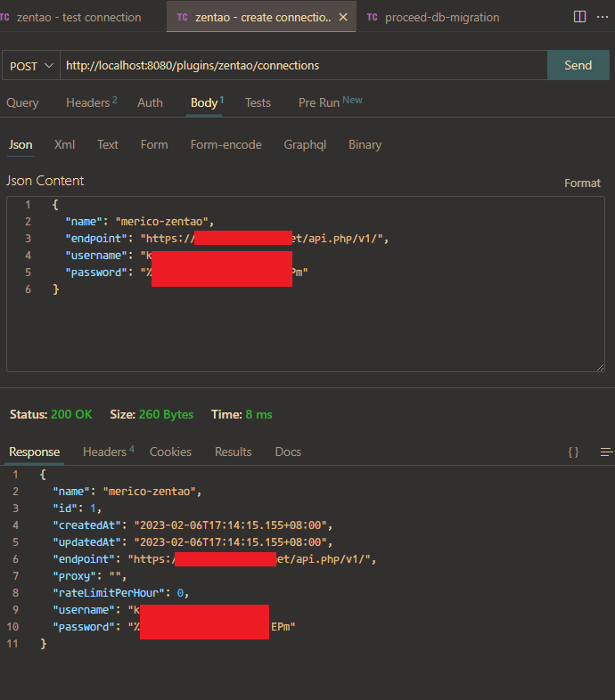This screenshot has width=615, height=700.
Task: Click the "name" line in request body
Action: [x=139, y=222]
